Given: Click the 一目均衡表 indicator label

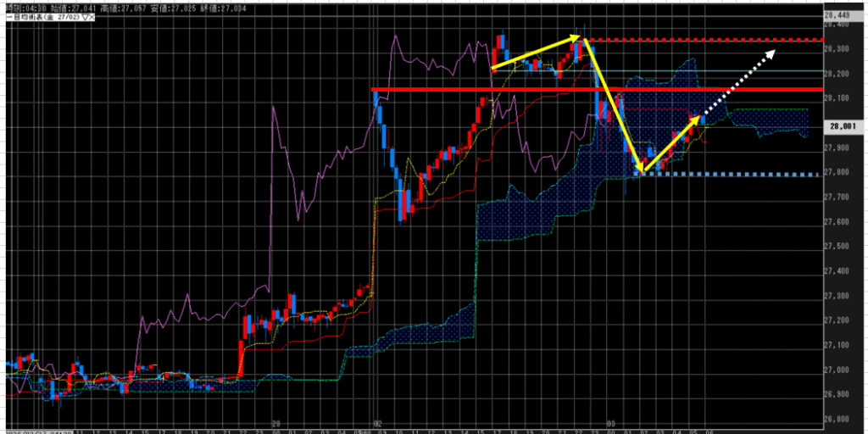Looking at the screenshot, I should pyautogui.click(x=27, y=16).
